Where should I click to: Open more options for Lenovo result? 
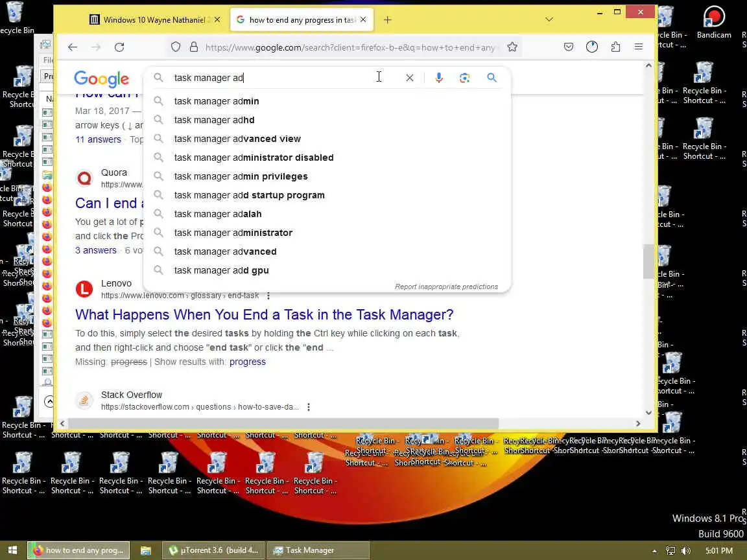[268, 296]
